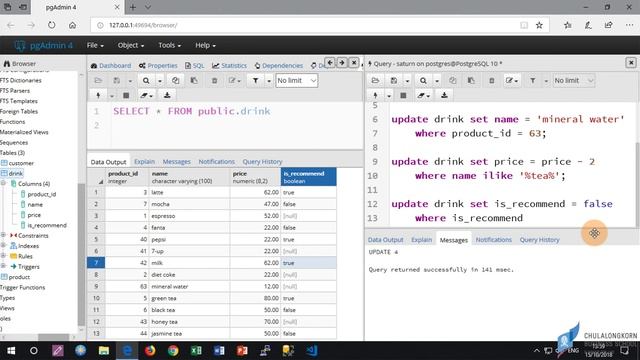Screen dimensions: 640x360
Task: Click Find magnifier in right query toolbar
Action: pyautogui.click(x=423, y=80)
